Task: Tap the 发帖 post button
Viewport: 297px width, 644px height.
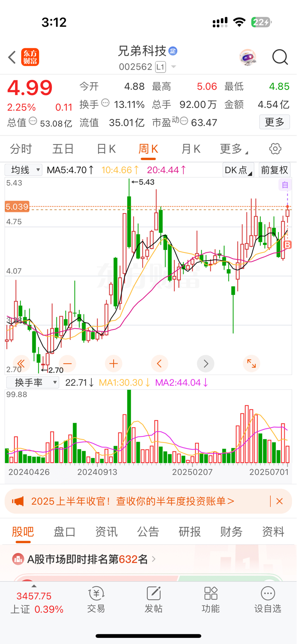Action: pos(153,600)
